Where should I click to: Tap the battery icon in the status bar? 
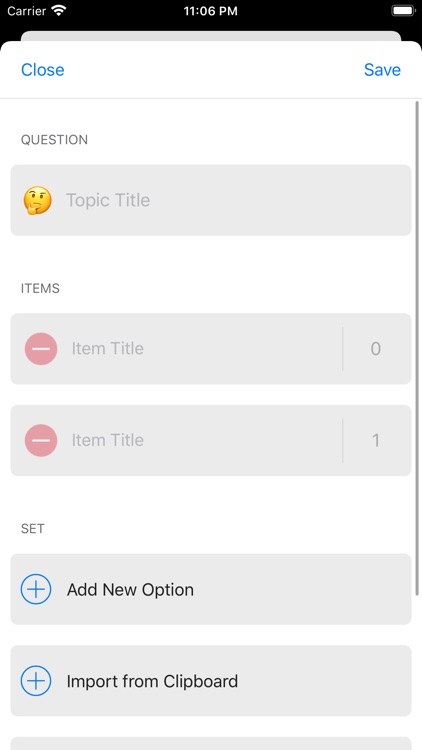(x=403, y=11)
